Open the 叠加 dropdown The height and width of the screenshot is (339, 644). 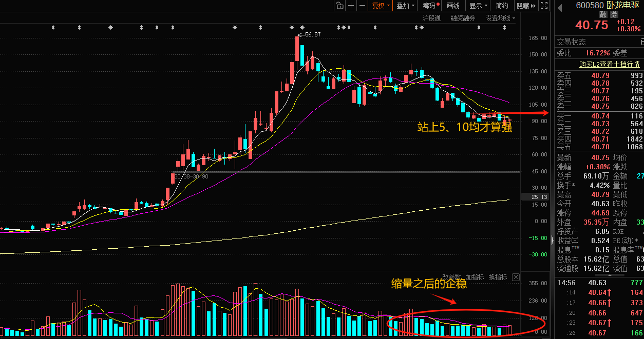(406, 6)
